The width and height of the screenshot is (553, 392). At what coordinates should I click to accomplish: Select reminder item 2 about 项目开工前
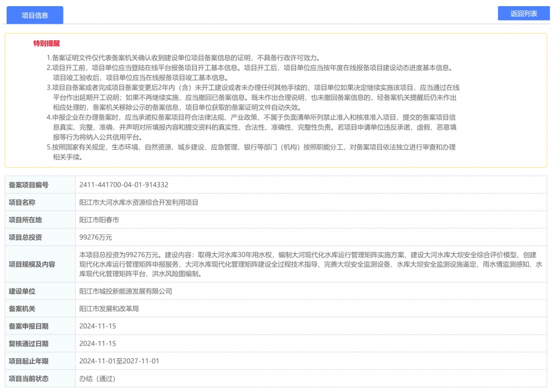pos(251,72)
